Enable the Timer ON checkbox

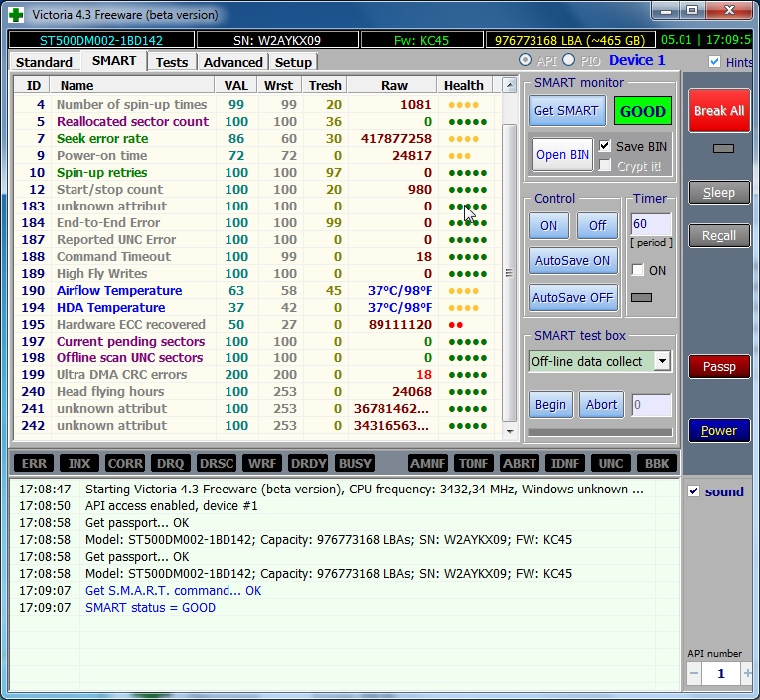(638, 270)
